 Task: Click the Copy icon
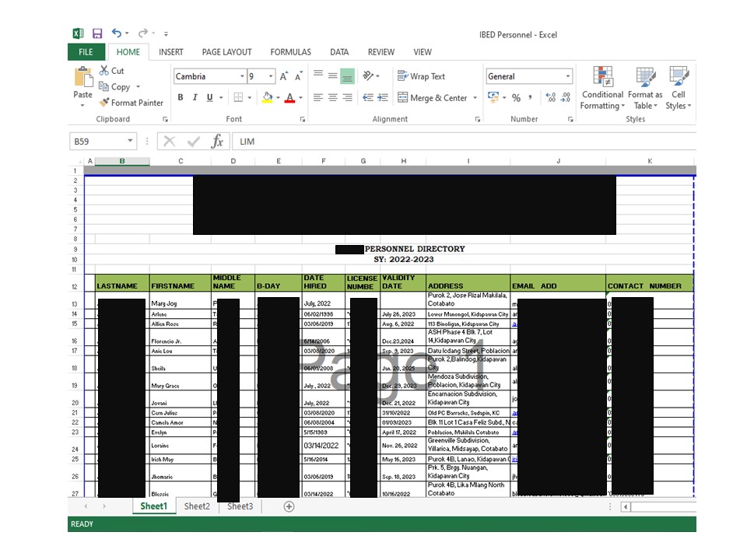point(103,86)
